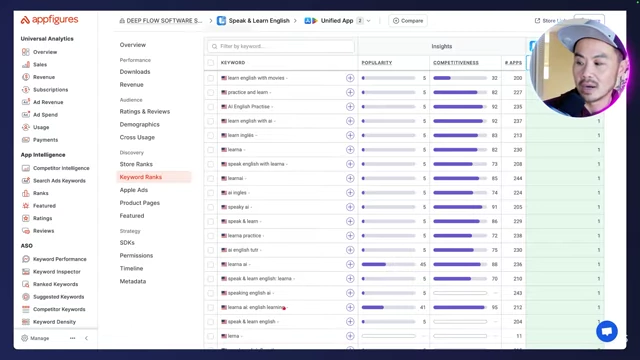Image resolution: width=640 pixels, height=360 pixels.
Task: Open the Speak & Learn English breadcrumb
Action: [253, 20]
